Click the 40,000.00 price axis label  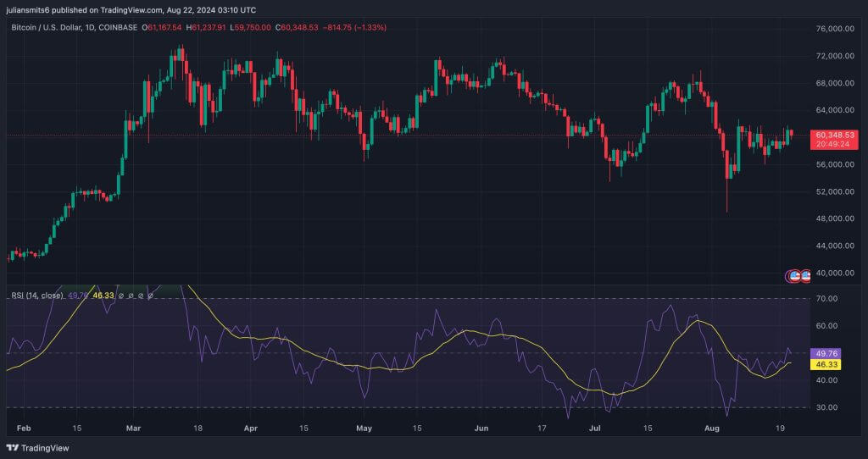[x=835, y=273]
